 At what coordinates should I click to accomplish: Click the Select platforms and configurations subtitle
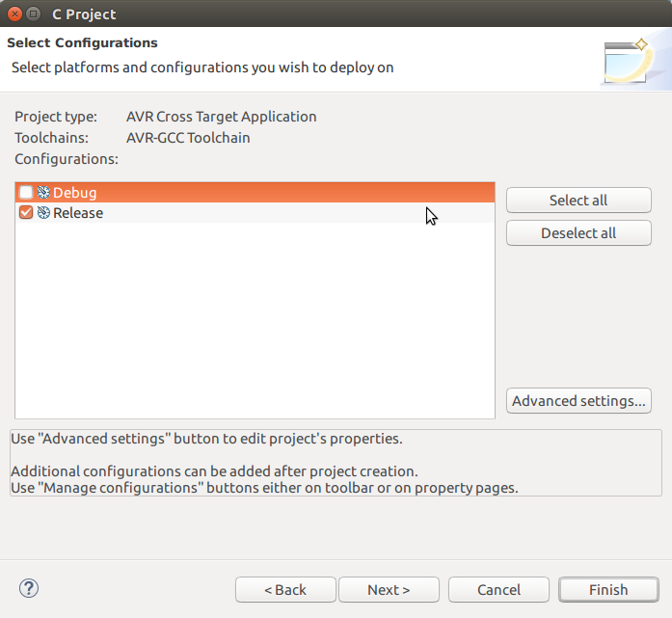tap(202, 67)
